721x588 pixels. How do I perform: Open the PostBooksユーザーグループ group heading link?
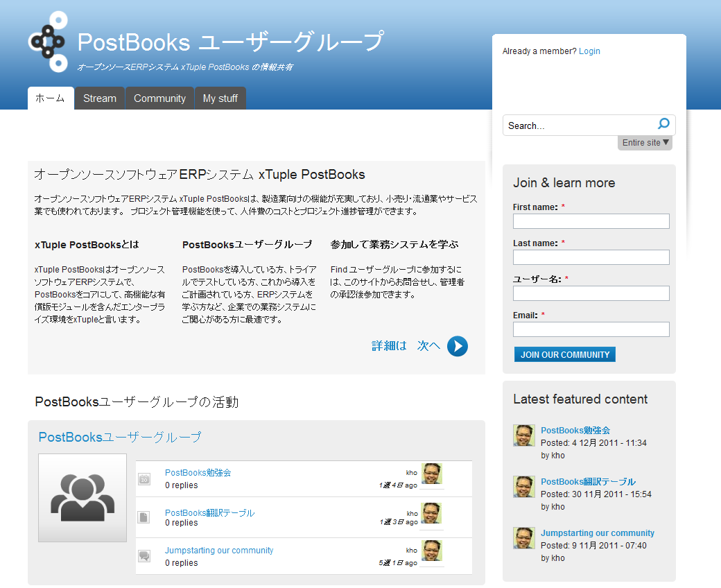click(x=120, y=437)
